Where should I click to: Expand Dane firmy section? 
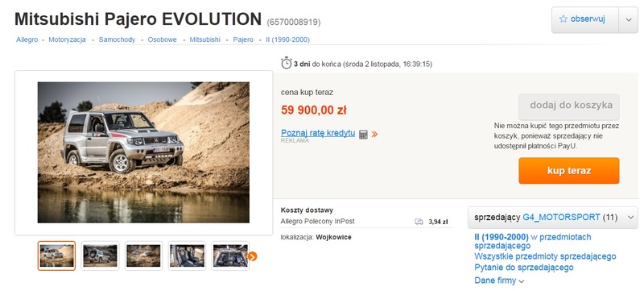(499, 281)
